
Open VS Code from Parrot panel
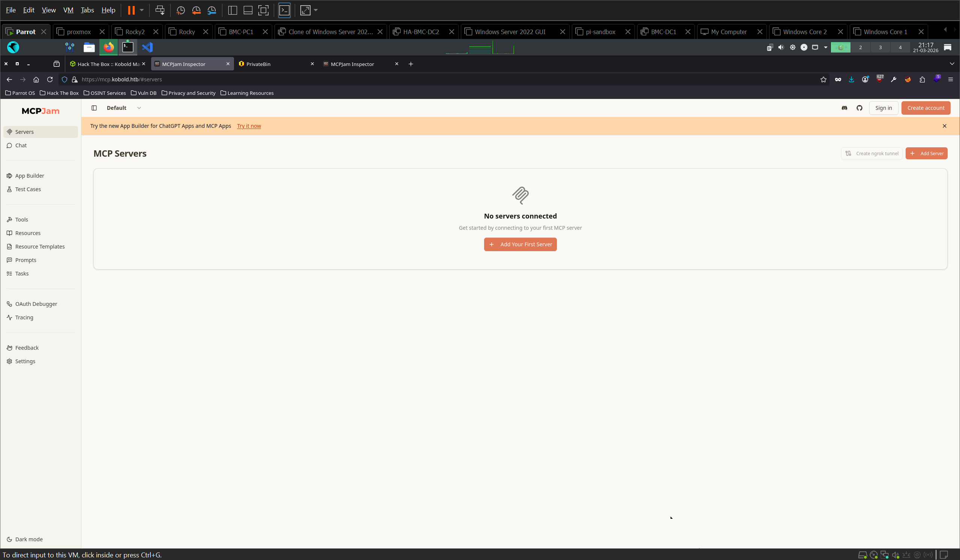click(x=147, y=47)
